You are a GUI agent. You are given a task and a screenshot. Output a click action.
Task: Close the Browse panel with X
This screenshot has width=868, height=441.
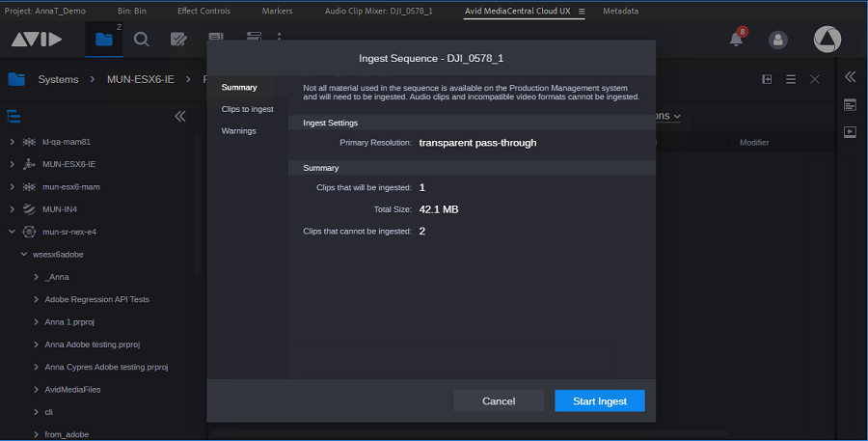pos(815,79)
